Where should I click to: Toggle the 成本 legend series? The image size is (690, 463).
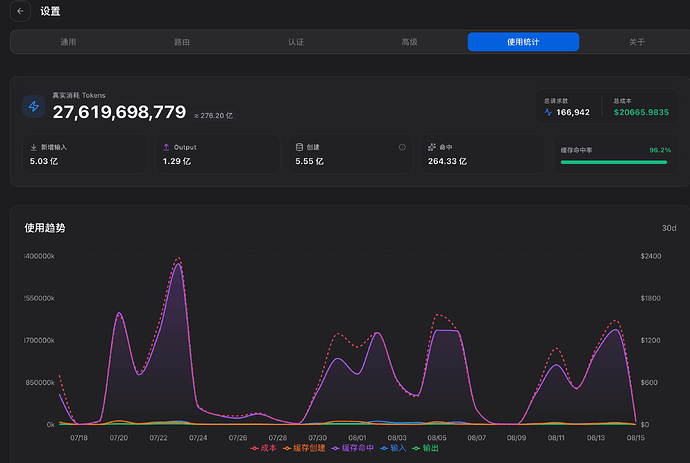pyautogui.click(x=264, y=448)
